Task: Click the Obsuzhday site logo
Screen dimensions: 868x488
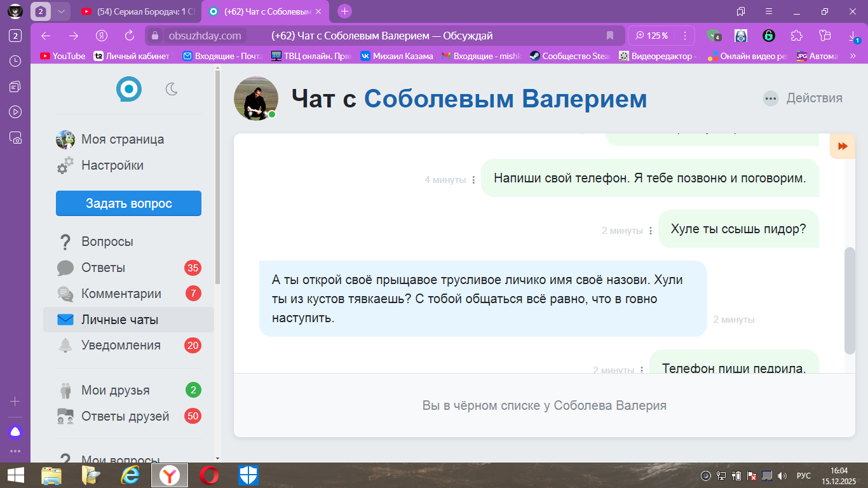Action: coord(129,89)
